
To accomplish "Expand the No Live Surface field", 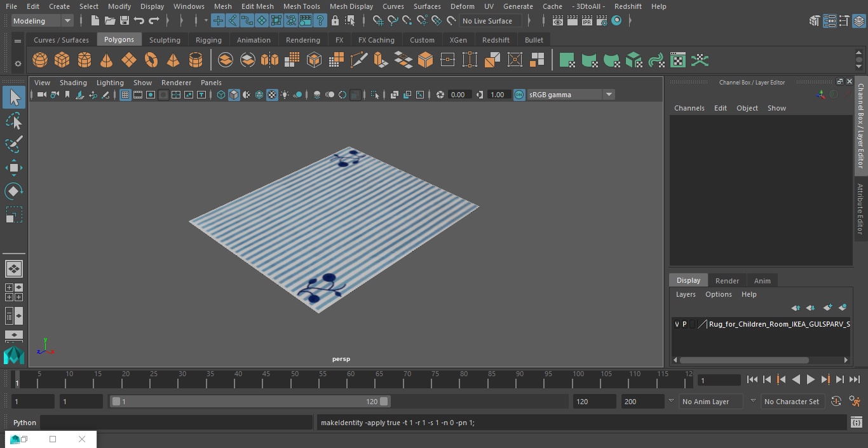I will pos(491,21).
